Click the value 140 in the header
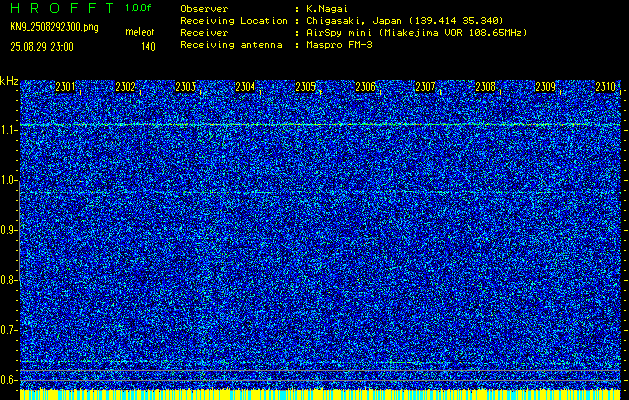Screen dimensions: 629x400 tap(148, 47)
